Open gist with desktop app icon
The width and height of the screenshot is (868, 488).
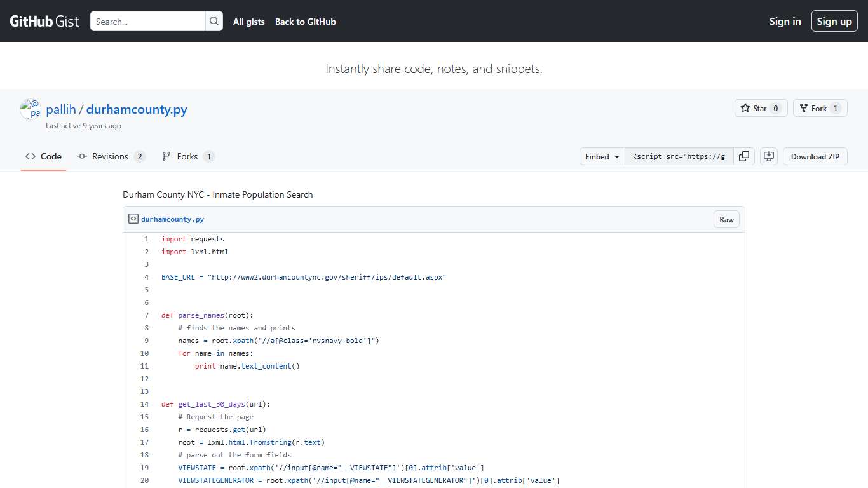768,156
